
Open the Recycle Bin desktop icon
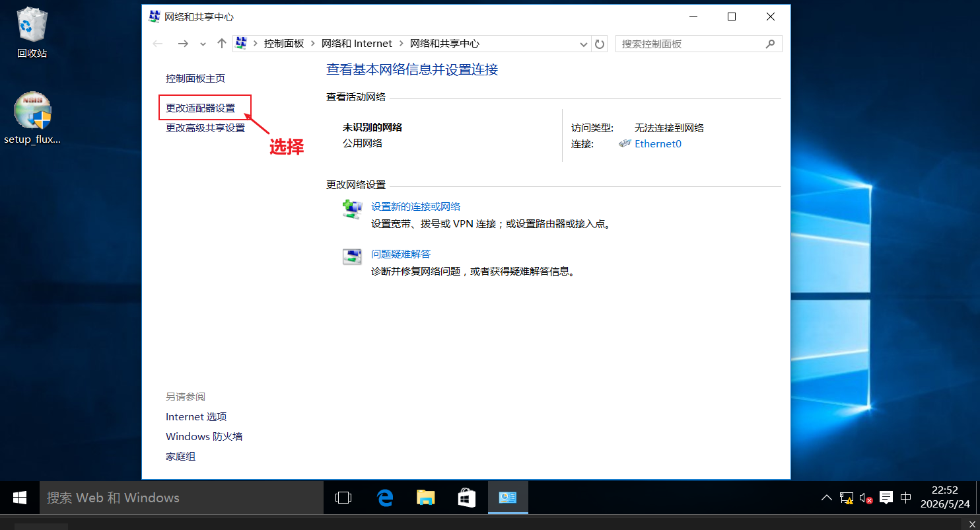(x=32, y=32)
